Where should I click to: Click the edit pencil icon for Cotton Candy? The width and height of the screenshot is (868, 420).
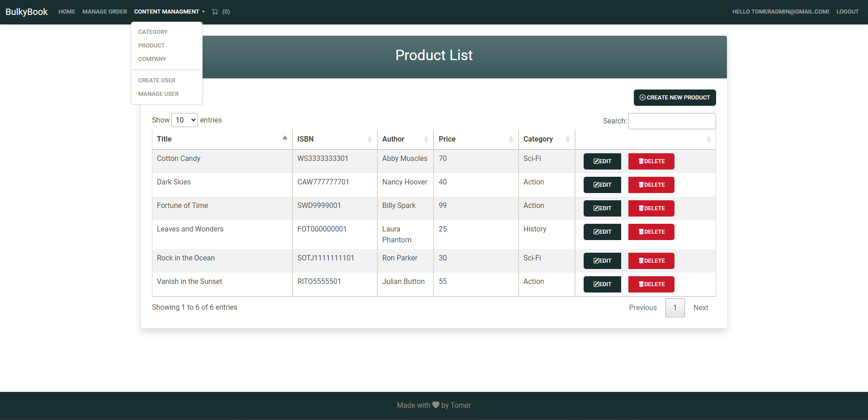(595, 161)
